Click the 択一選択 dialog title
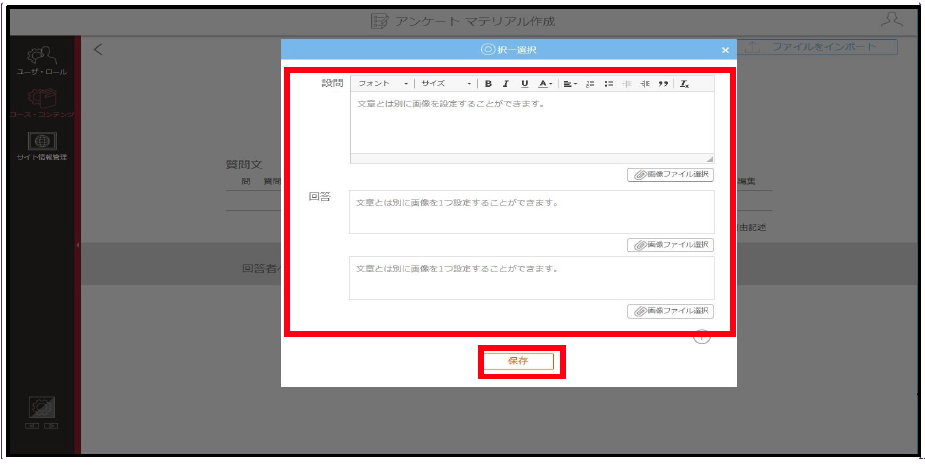Screen dimensions: 925x466 [517, 50]
